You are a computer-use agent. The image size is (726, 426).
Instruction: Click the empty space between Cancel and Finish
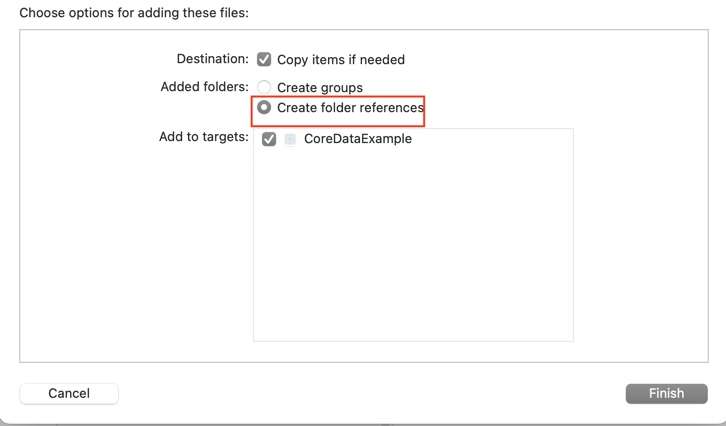point(370,393)
